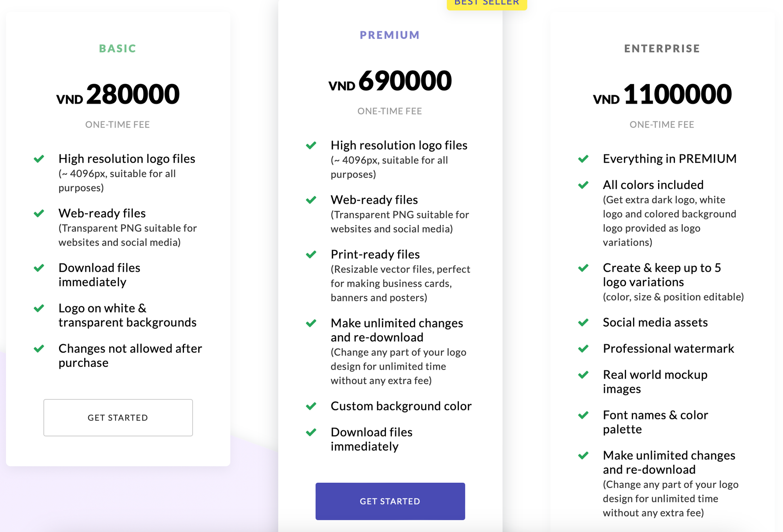Click checkmark next to All colors included
Screen dimensions: 783x532
pos(583,185)
